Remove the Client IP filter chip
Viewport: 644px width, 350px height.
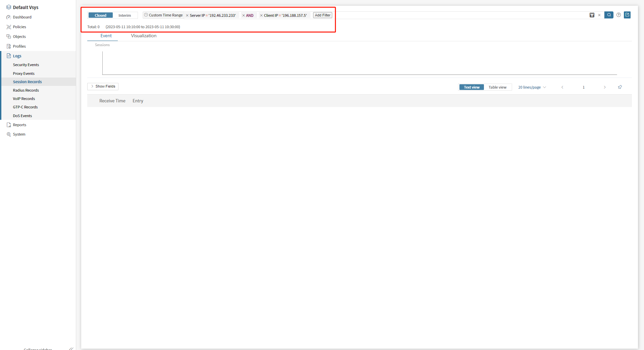pyautogui.click(x=261, y=15)
